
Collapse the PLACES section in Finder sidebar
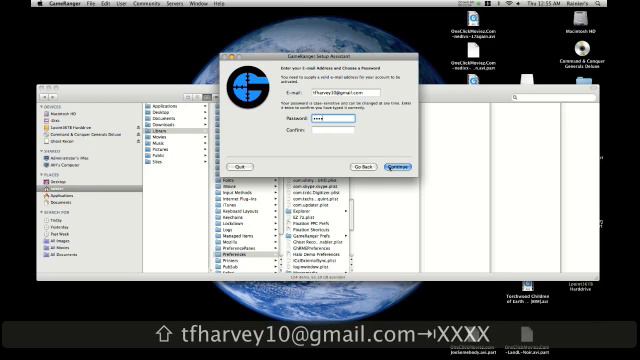click(x=41, y=175)
